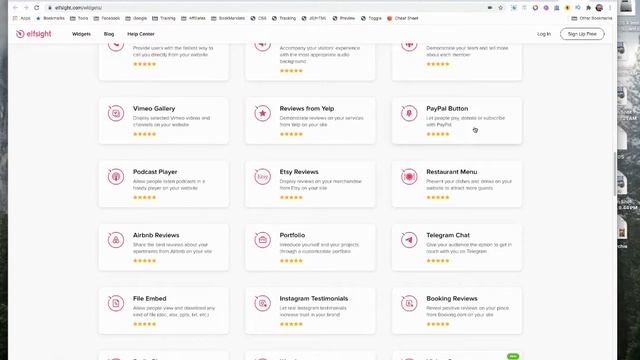This screenshot has width=640, height=360.
Task: Open the Facebook bookmark folder
Action: tap(107, 18)
